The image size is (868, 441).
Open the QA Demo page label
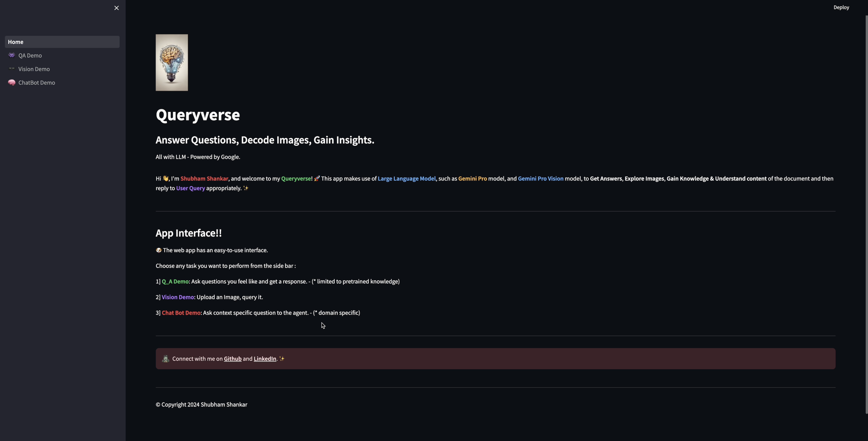[x=30, y=56]
